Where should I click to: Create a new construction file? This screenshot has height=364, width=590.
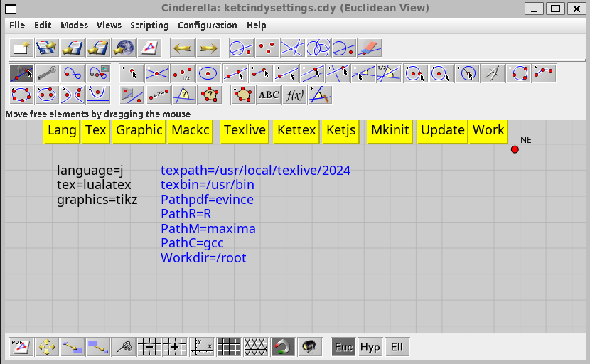click(21, 48)
